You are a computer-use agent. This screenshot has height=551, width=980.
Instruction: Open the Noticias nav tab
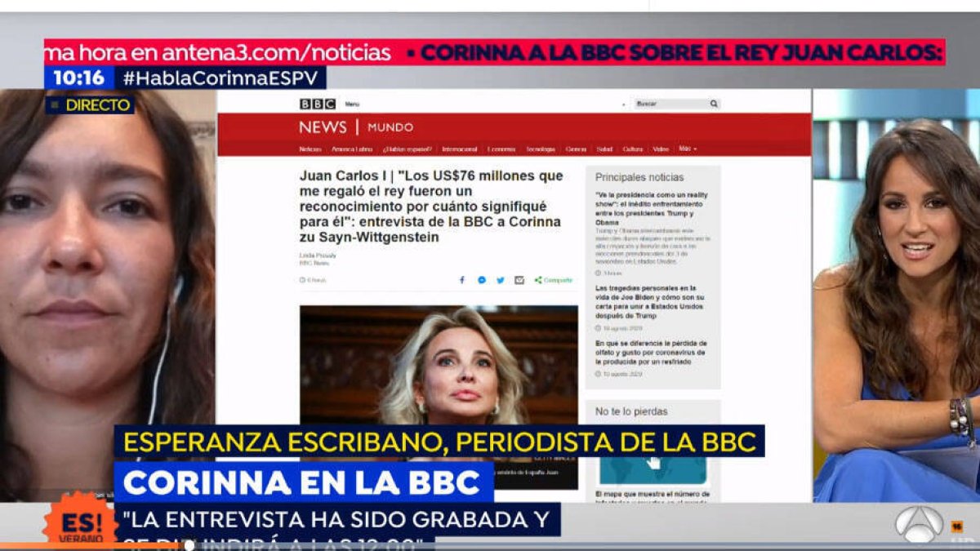pos(310,149)
